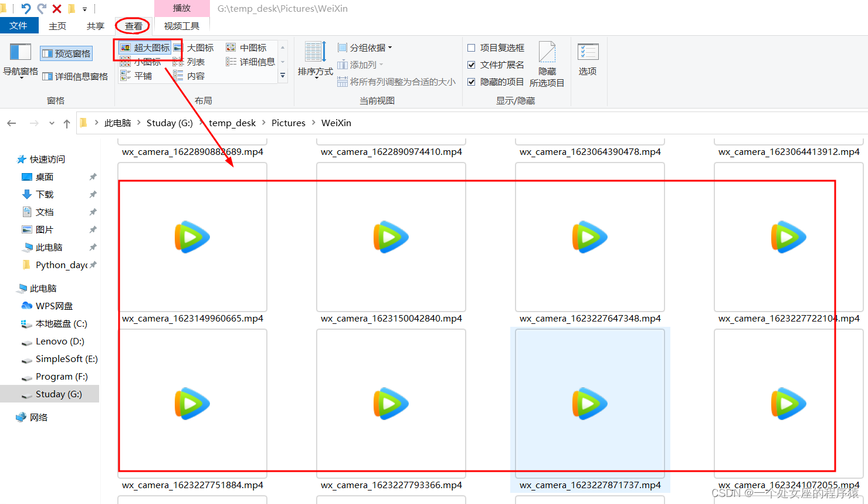Go forward with the forward arrow
Screen dimensions: 868x504
pyautogui.click(x=33, y=123)
